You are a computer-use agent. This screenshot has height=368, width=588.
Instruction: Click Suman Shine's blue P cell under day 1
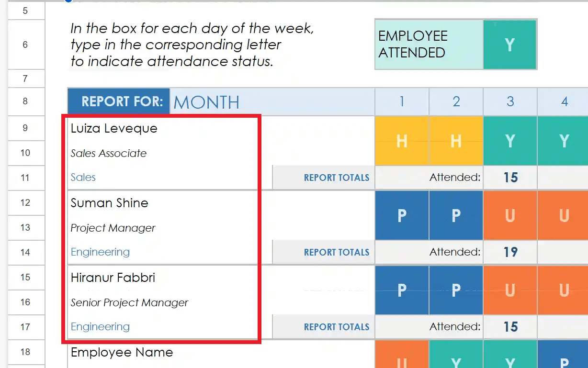402,215
